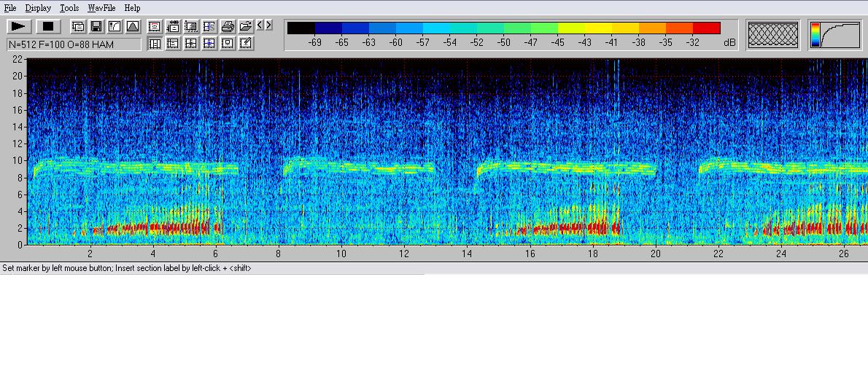Click the open folder icon
Image resolution: width=868 pixels, height=373 pixels.
pyautogui.click(x=246, y=26)
